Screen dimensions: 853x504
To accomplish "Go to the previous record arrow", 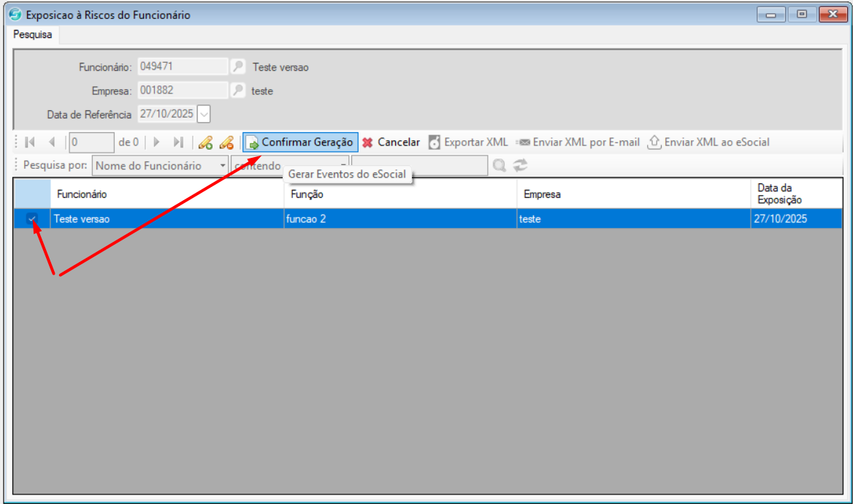I will pyautogui.click(x=52, y=142).
